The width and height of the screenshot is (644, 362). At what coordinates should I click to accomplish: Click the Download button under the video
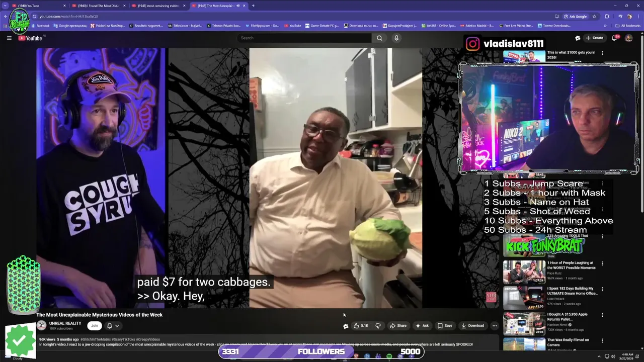tap(472, 326)
